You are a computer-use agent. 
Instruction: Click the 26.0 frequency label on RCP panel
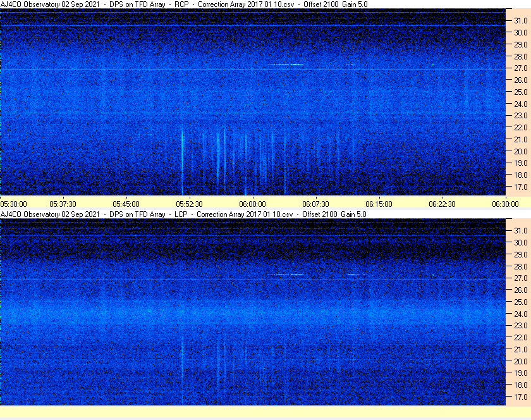pos(521,80)
